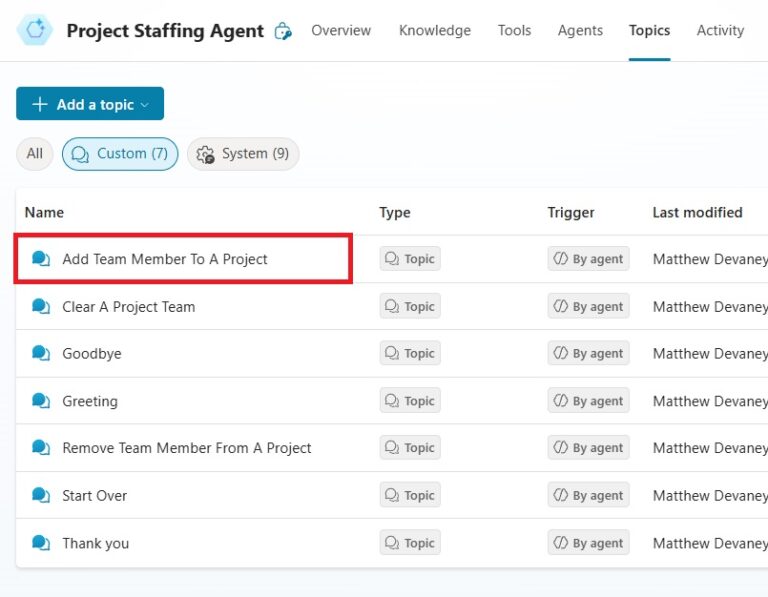
Task: Open the Knowledge tab
Action: 434,31
